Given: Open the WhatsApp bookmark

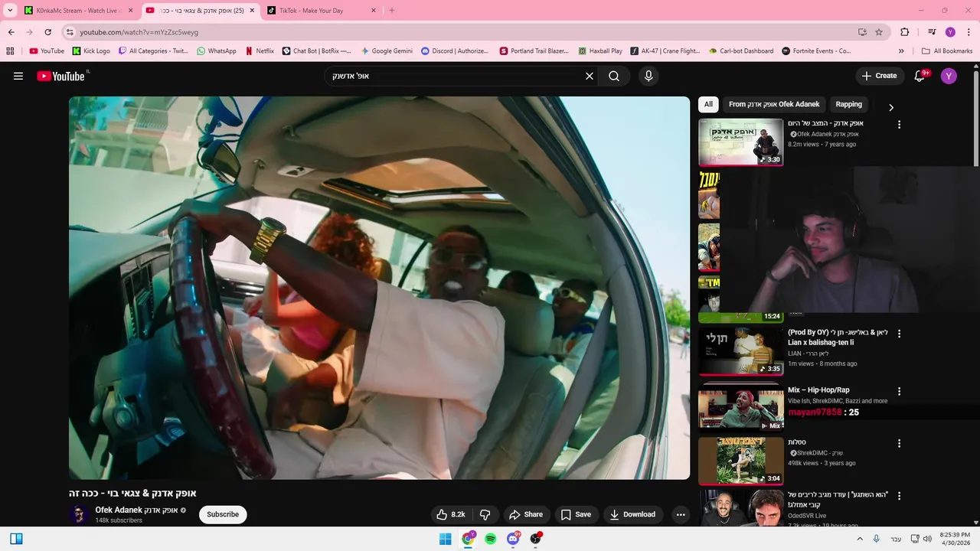Looking at the screenshot, I should [x=217, y=51].
